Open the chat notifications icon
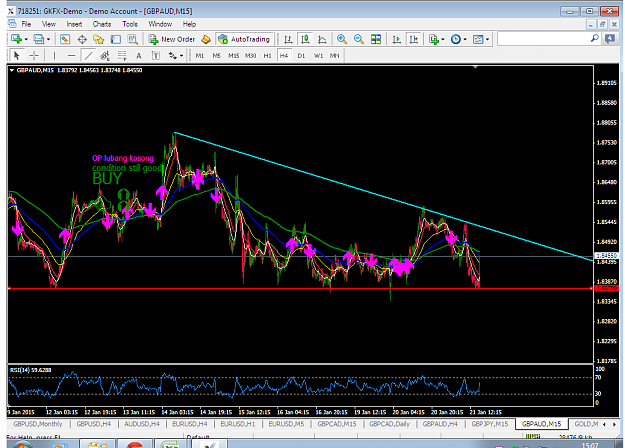This screenshot has height=448, width=625. tap(609, 39)
